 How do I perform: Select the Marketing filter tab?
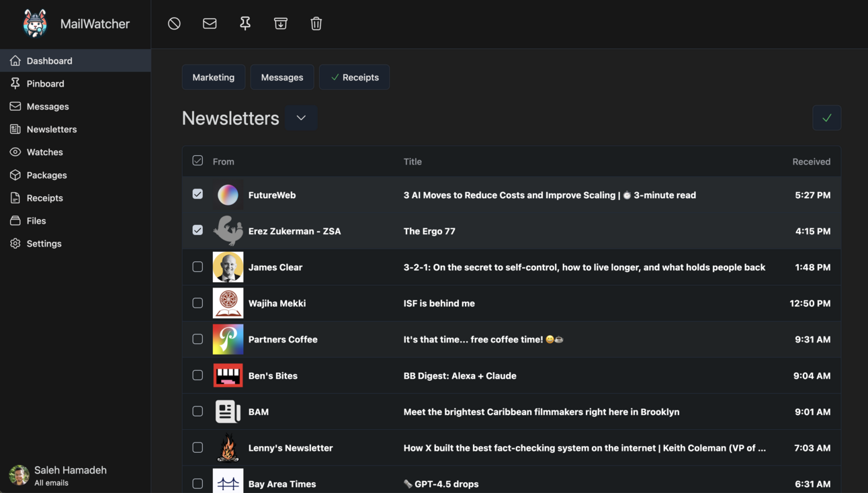coord(214,77)
